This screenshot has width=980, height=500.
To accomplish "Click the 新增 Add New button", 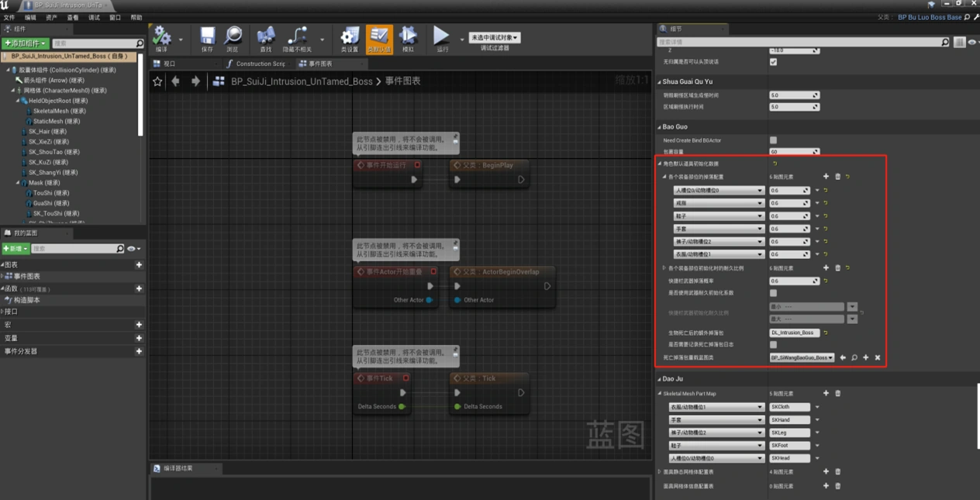I will 16,248.
